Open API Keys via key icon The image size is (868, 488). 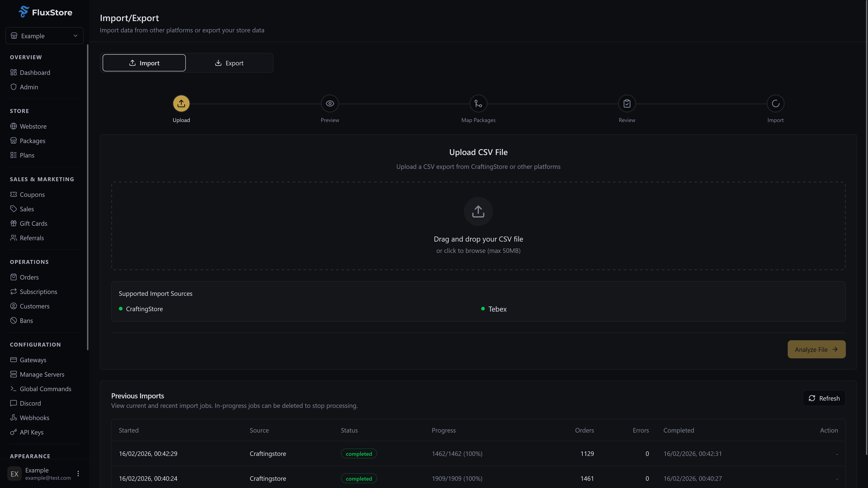point(13,432)
